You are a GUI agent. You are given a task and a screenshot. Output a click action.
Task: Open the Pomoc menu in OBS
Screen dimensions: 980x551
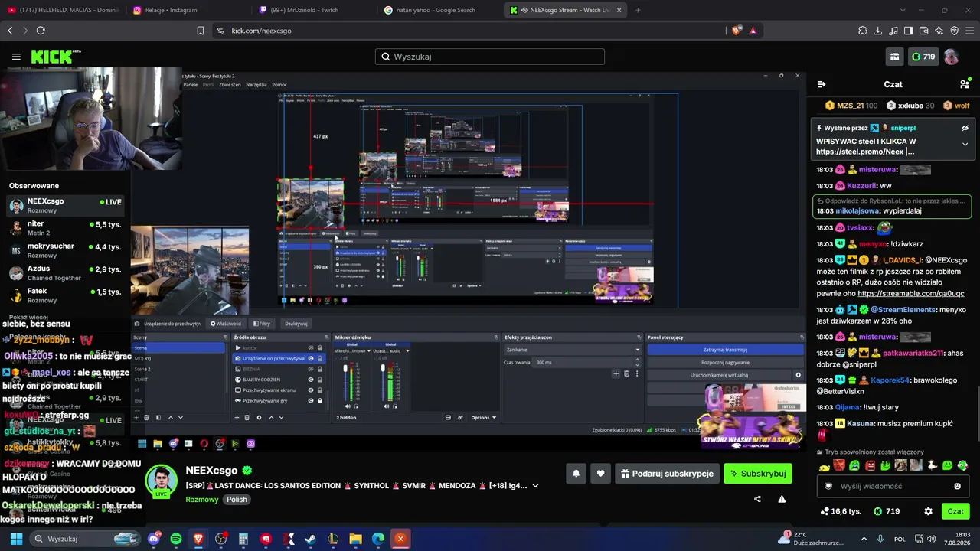pyautogui.click(x=279, y=84)
